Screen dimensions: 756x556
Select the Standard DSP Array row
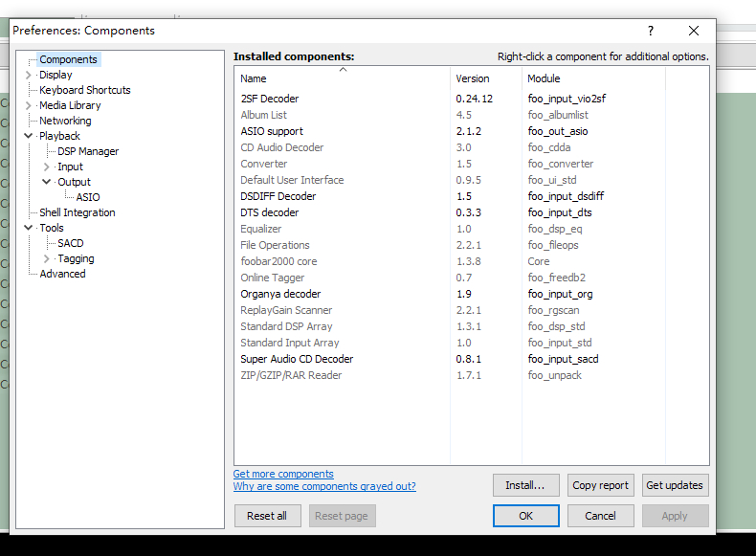[472, 326]
